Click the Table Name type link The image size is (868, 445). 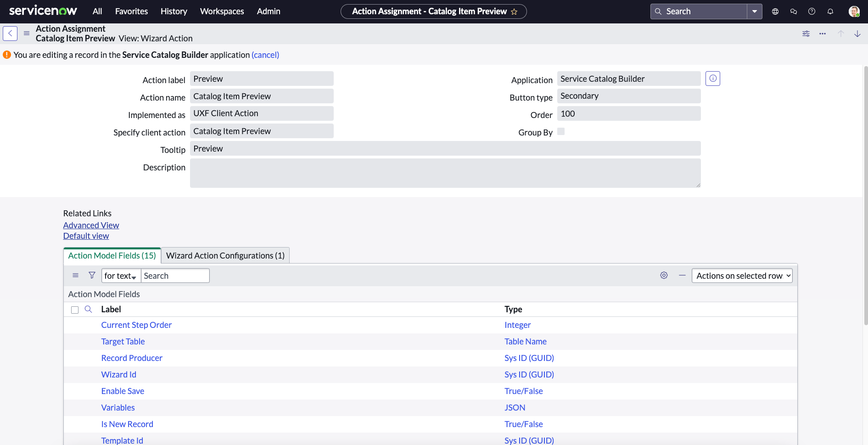pos(526,342)
